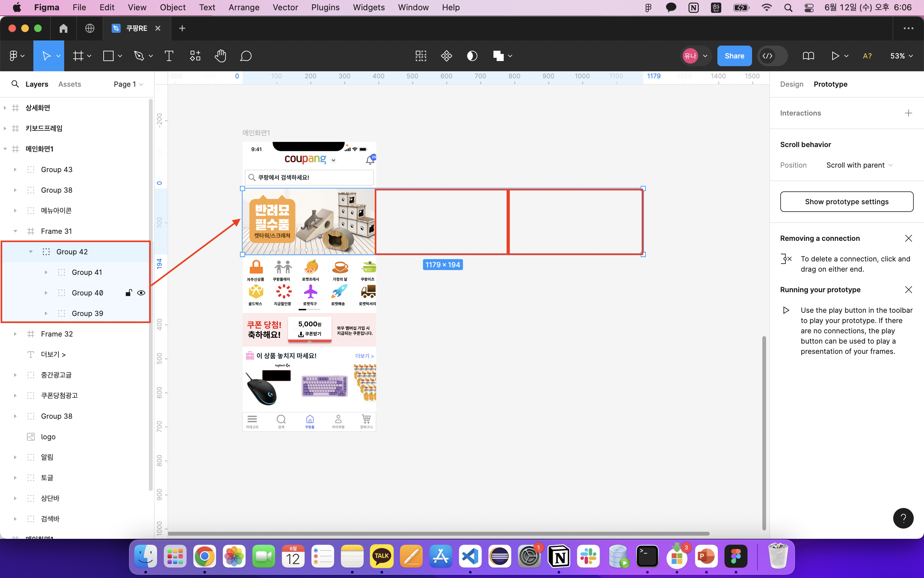The width and height of the screenshot is (924, 578).
Task: Open the Libraries book icon
Action: (x=808, y=56)
